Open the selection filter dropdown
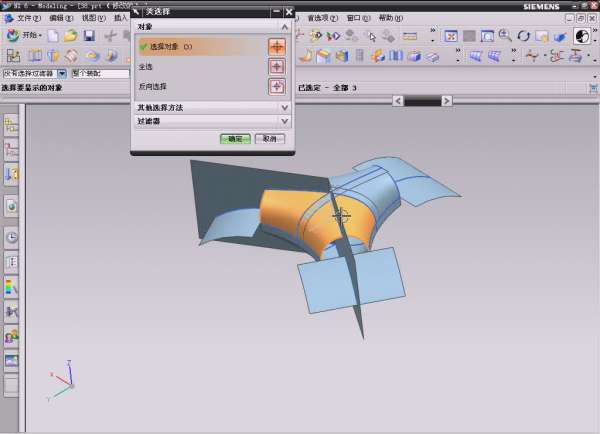600x434 pixels. pyautogui.click(x=62, y=74)
